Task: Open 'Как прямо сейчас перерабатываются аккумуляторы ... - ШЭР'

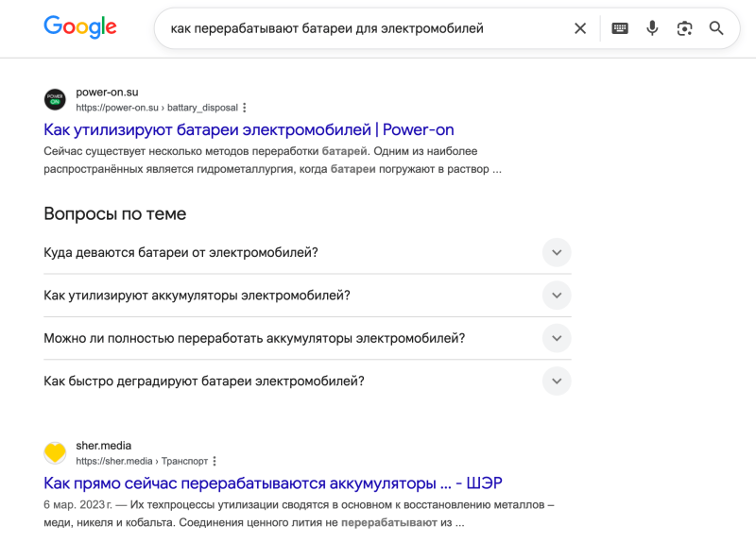Action: point(273,483)
